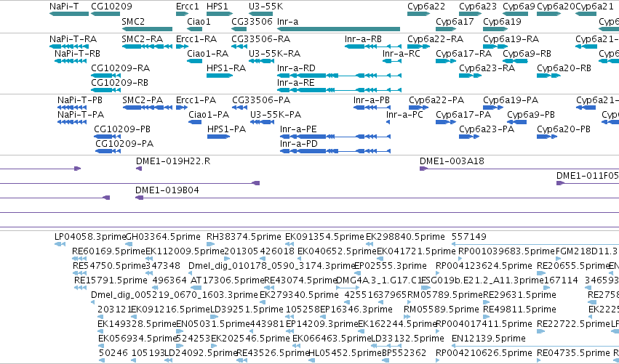Click the Cyp6a9 gene label

519,7
